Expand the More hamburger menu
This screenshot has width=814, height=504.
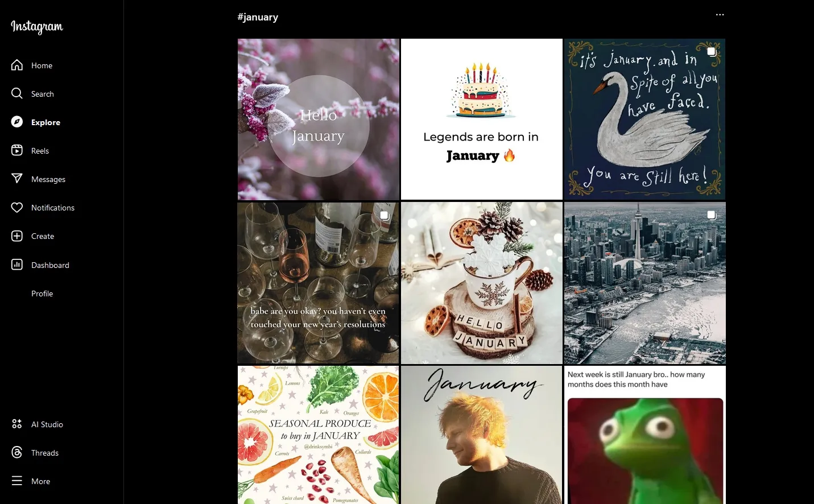coord(17,481)
